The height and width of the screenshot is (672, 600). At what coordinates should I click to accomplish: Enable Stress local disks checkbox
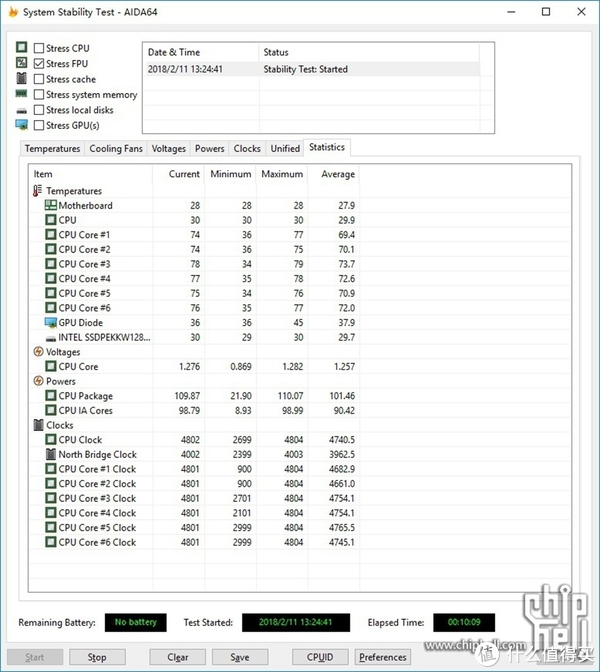(39, 110)
